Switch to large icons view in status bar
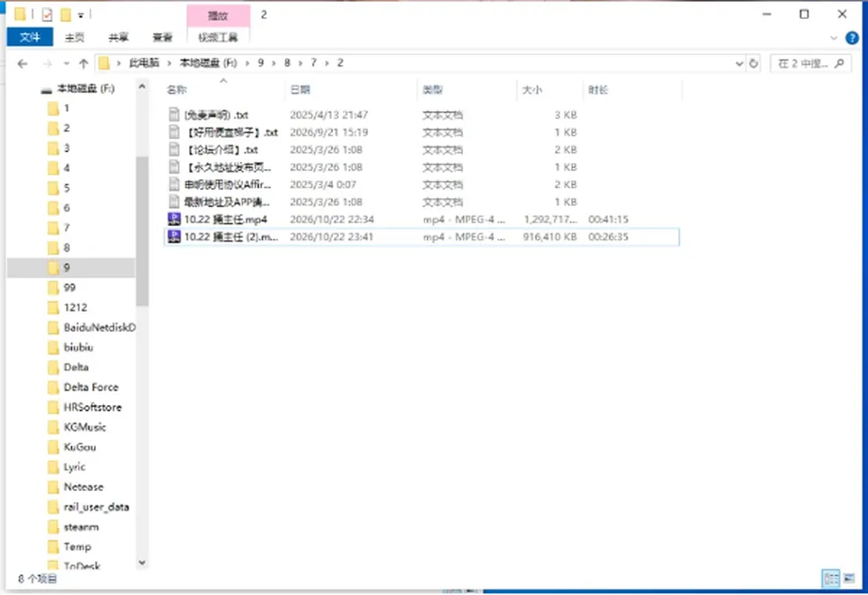Image resolution: width=868 pixels, height=595 pixels. pyautogui.click(x=849, y=579)
